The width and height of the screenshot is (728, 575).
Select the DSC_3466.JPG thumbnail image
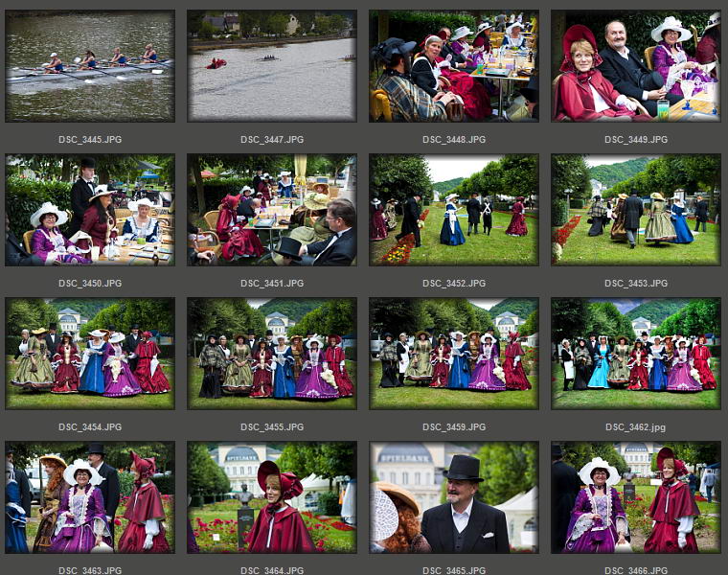(x=636, y=497)
